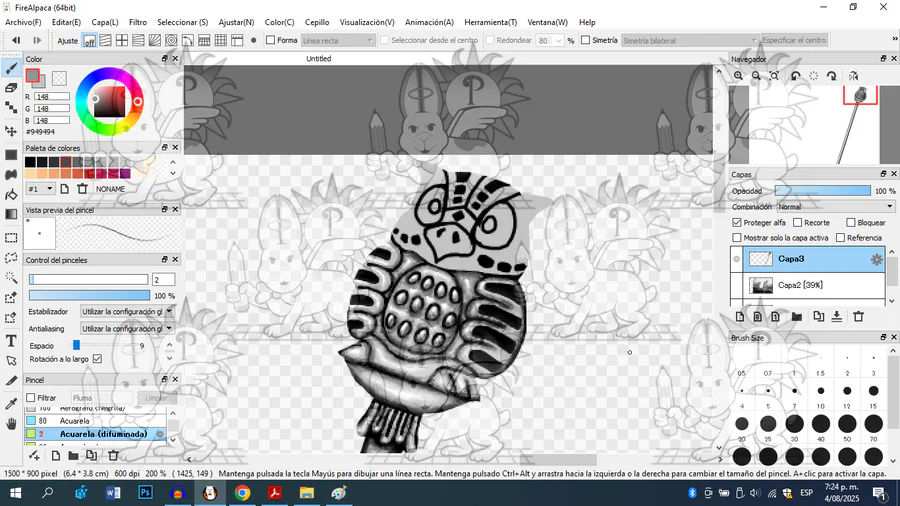
Task: Open the Filtro menu
Action: coord(138,22)
